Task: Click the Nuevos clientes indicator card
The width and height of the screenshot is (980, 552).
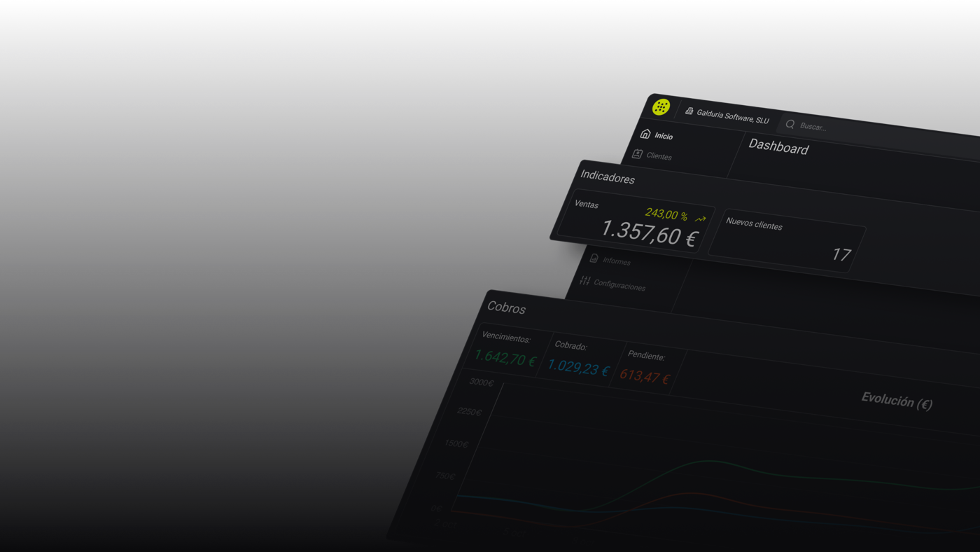Action: tap(787, 241)
